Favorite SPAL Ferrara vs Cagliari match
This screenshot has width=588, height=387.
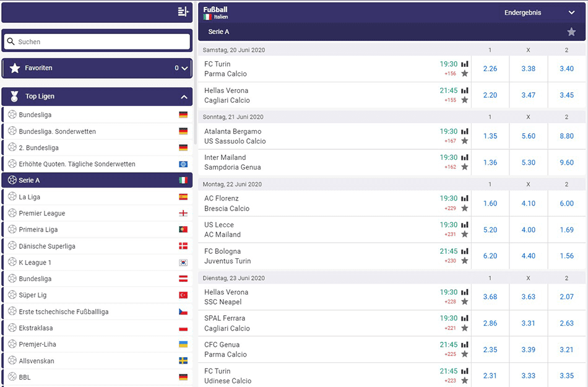465,328
